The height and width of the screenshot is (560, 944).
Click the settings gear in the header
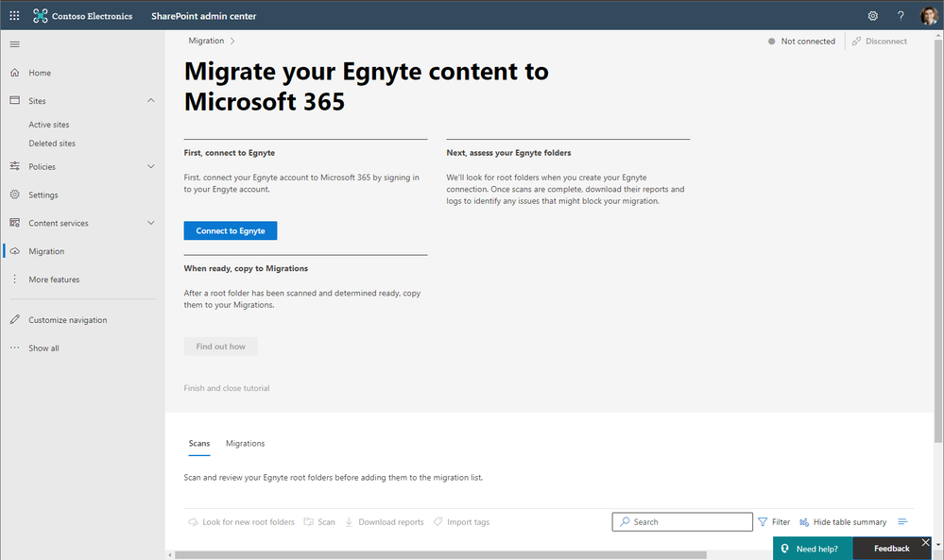click(872, 16)
